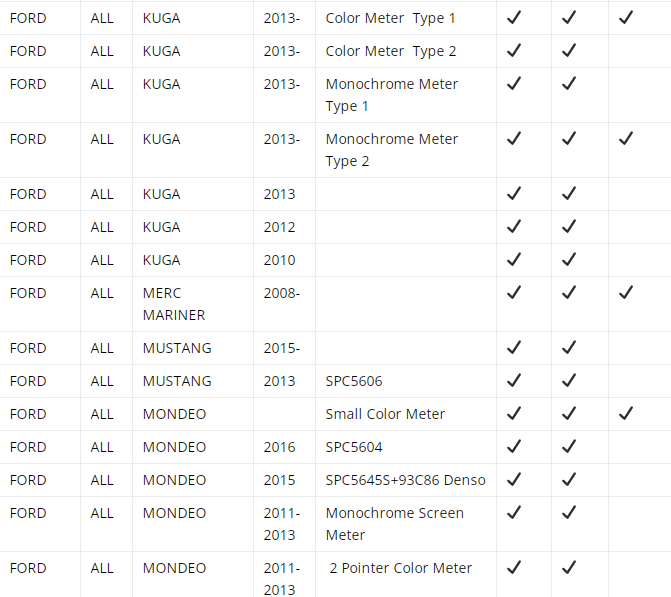The width and height of the screenshot is (671, 597).
Task: Click first checkmark in Mustang 2015- row
Action: point(514,348)
